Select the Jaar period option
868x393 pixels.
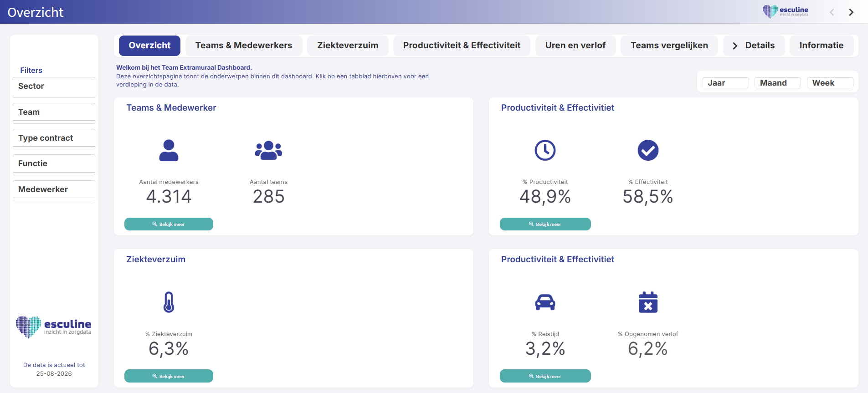(x=725, y=83)
